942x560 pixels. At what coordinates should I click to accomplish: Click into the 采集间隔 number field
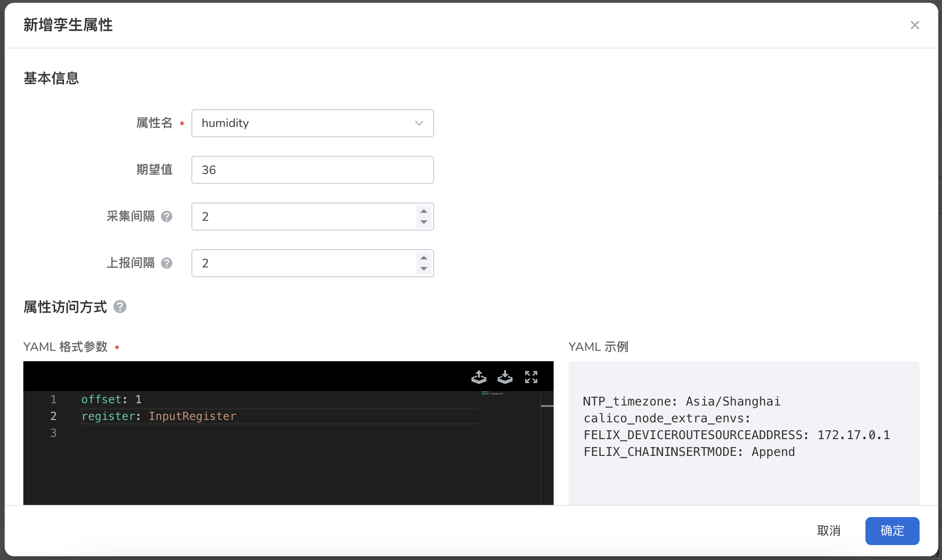(303, 217)
